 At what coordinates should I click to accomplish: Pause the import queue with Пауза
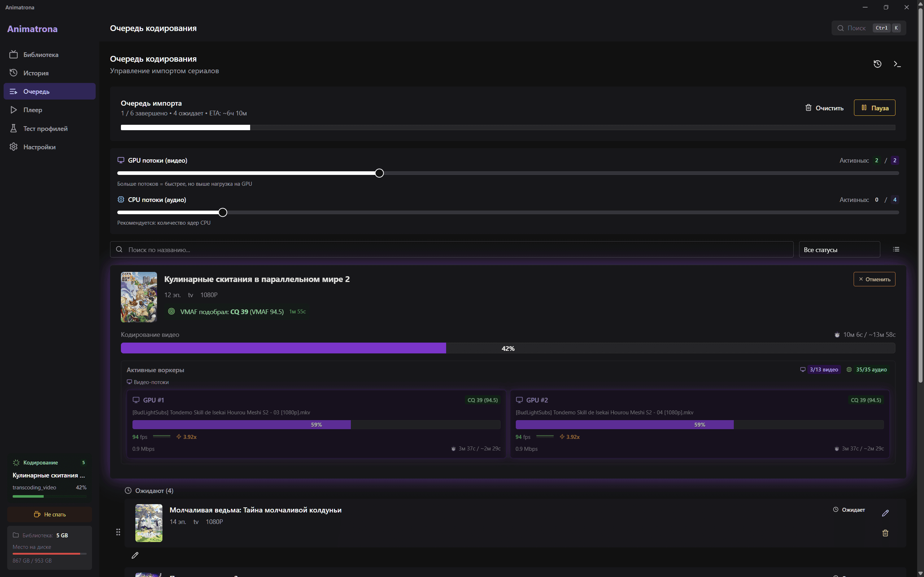874,108
